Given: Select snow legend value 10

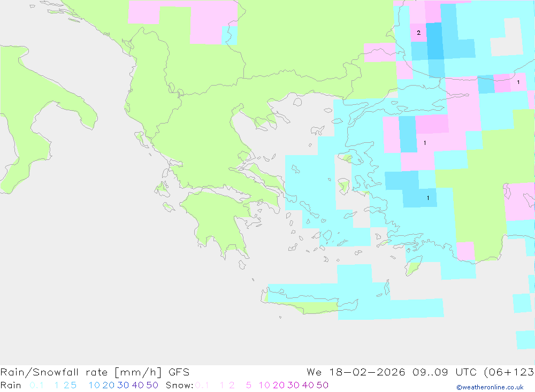Looking at the screenshot, I should (x=264, y=385).
